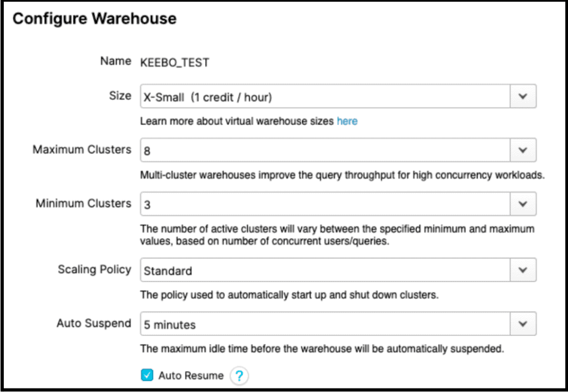
Task: Click the checkmark inside Auto Resume box
Action: (146, 375)
